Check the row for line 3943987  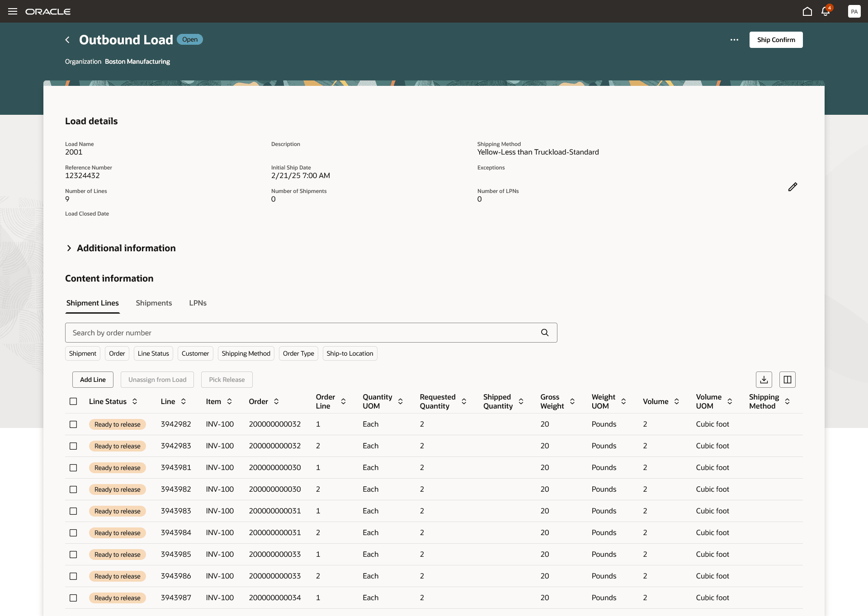click(x=73, y=598)
